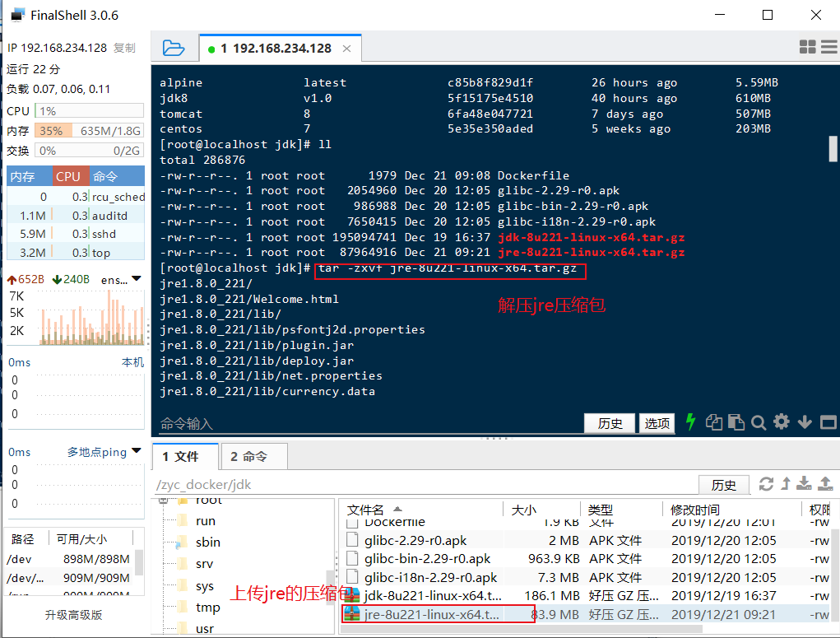Open 多地点ping dropdown arrow
This screenshot has width=840, height=638.
coord(137,451)
